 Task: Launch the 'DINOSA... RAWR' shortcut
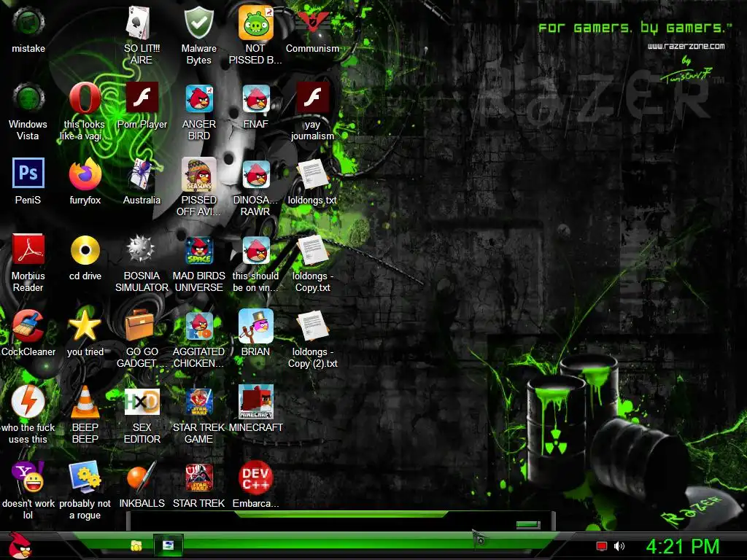(255, 187)
